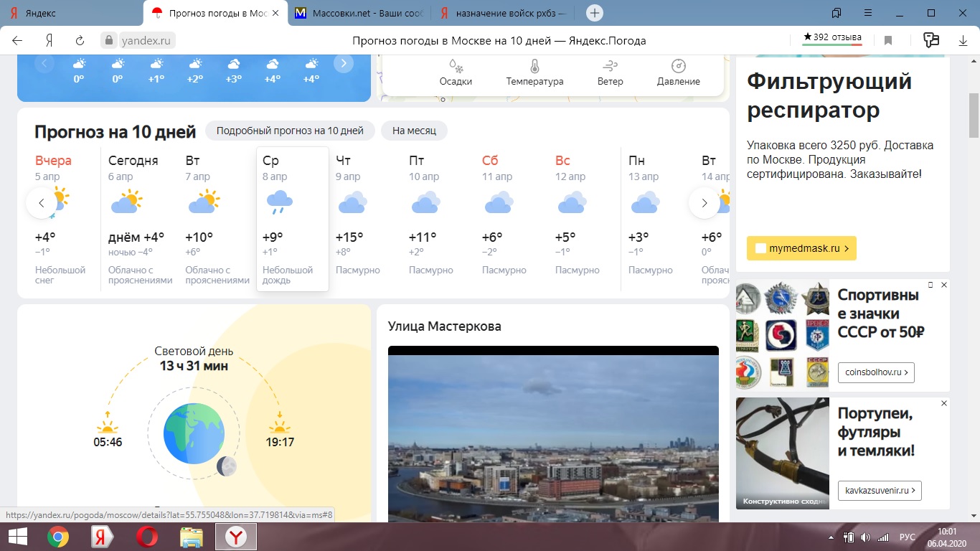
Task: Open the Windows Start menu
Action: [x=17, y=537]
